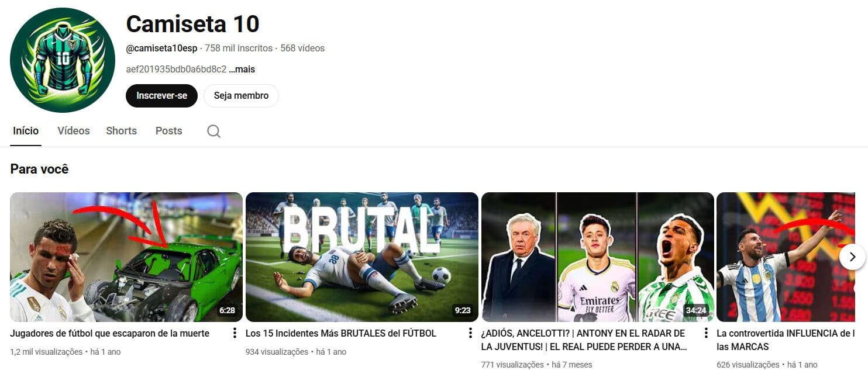The image size is (868, 374).
Task: Switch to the Vídeos tab
Action: pos(73,131)
